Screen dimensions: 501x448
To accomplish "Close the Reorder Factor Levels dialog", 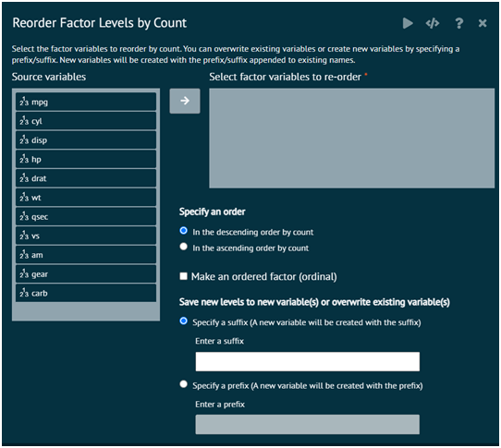I will click(x=483, y=23).
